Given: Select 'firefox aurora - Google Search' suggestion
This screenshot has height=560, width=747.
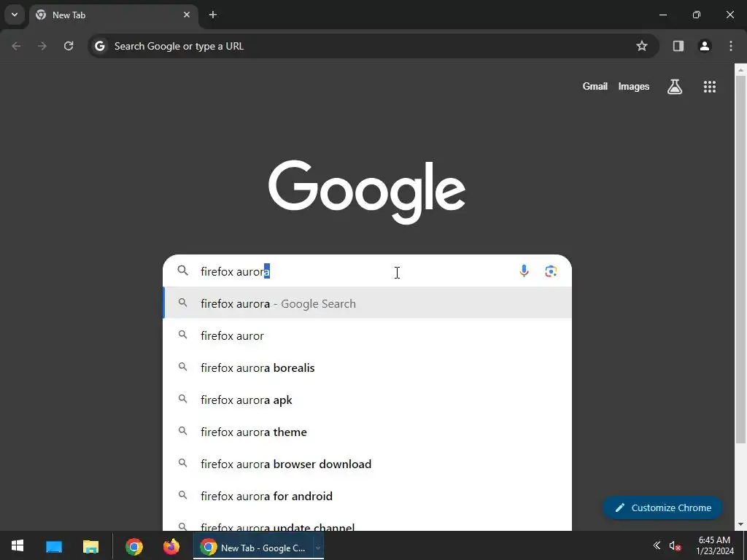Looking at the screenshot, I should pyautogui.click(x=368, y=303).
